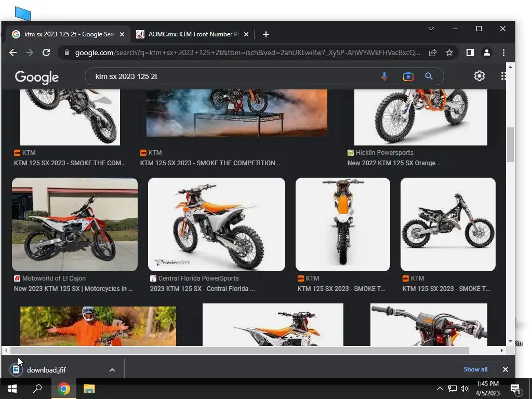Open Windows taskbar search
This screenshot has height=399, width=532.
(x=37, y=389)
